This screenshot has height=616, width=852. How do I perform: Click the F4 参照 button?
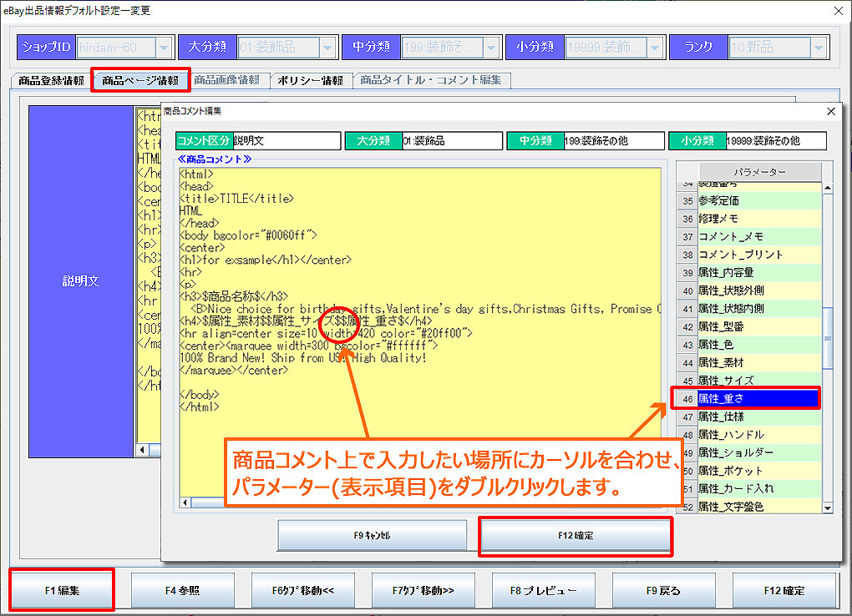tap(183, 590)
